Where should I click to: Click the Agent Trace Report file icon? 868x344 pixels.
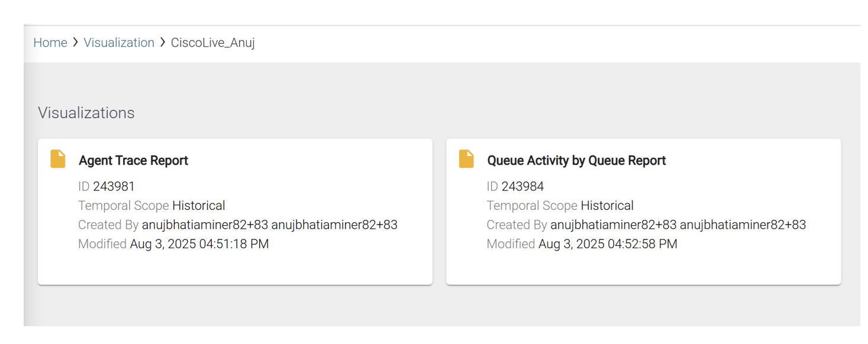click(58, 159)
